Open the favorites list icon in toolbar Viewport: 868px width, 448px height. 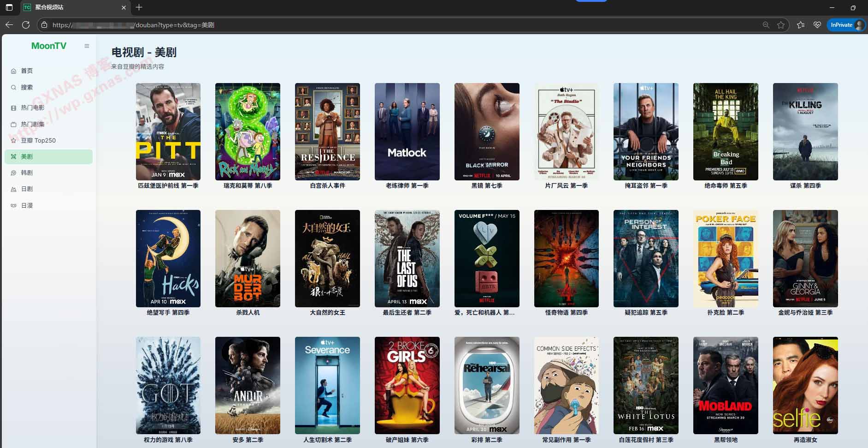point(801,25)
